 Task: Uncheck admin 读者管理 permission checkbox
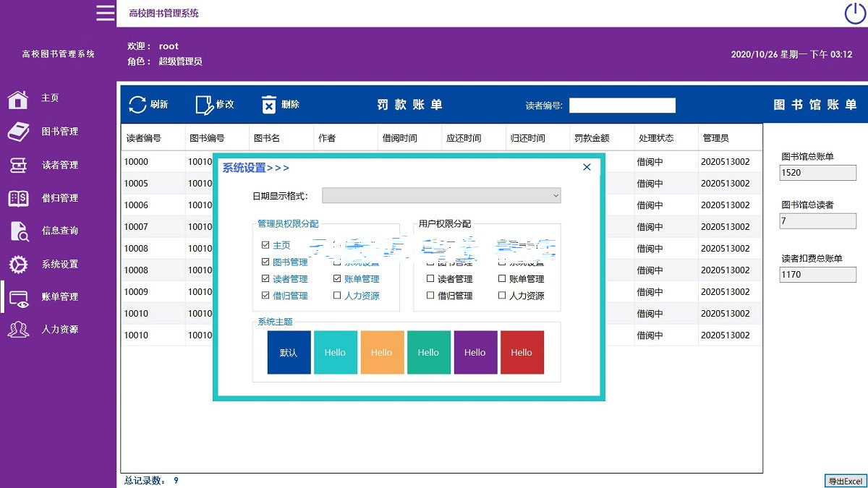265,279
